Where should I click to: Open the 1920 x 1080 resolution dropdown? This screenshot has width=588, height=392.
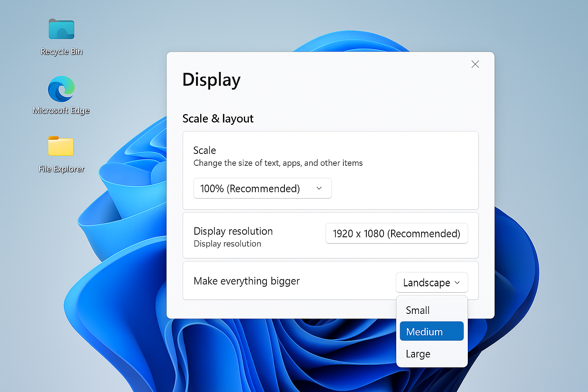tap(397, 234)
